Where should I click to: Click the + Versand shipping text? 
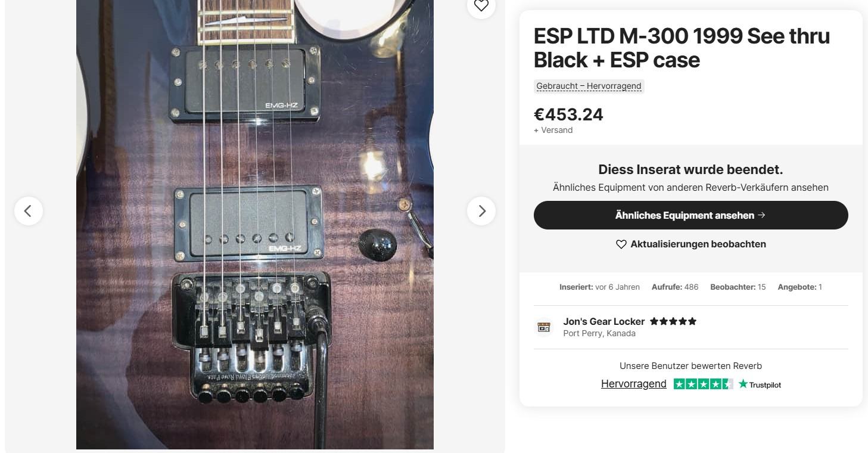click(553, 130)
